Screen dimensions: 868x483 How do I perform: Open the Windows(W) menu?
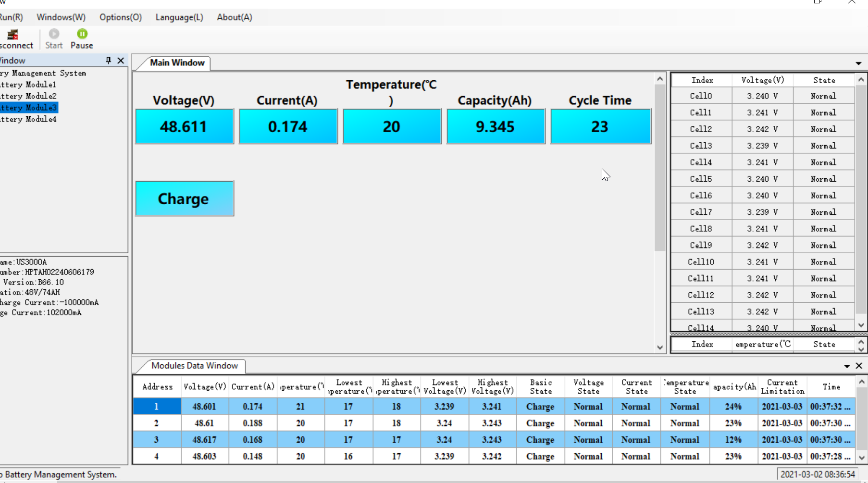click(61, 17)
